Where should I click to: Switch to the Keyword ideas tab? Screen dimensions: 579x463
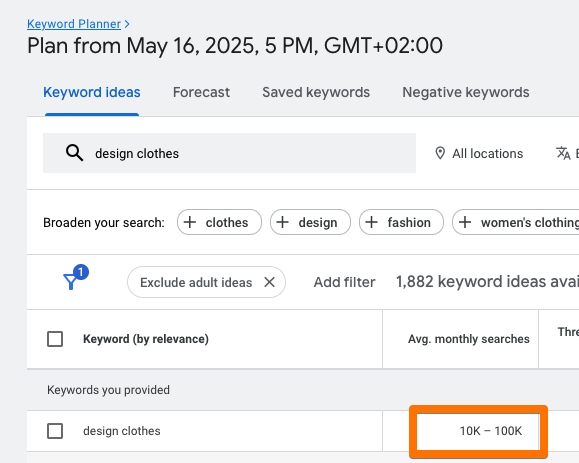coord(92,92)
